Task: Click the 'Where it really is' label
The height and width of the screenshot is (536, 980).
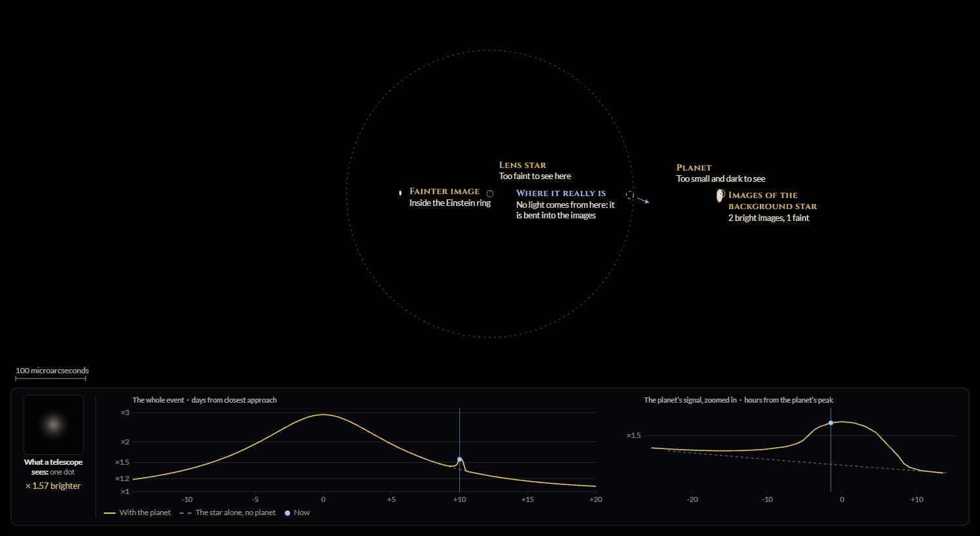Action: click(561, 193)
